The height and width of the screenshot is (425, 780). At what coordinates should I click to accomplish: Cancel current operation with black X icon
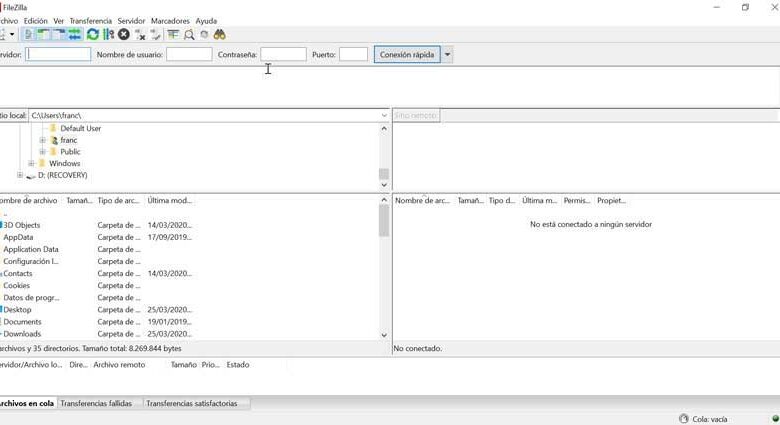[x=124, y=34]
